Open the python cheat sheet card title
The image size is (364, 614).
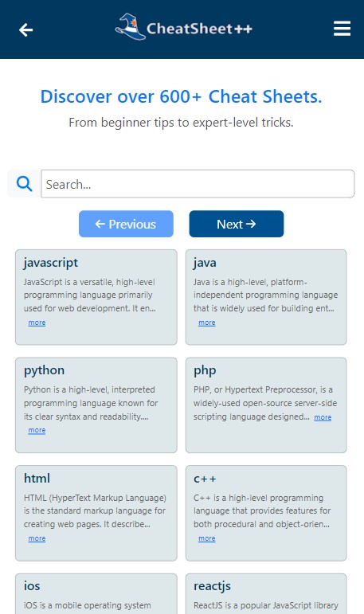pyautogui.click(x=44, y=370)
